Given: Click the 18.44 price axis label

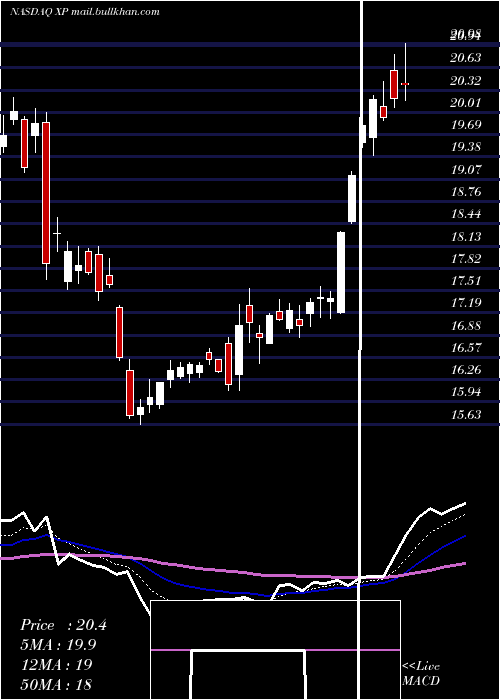Looking at the screenshot, I should point(466,214).
